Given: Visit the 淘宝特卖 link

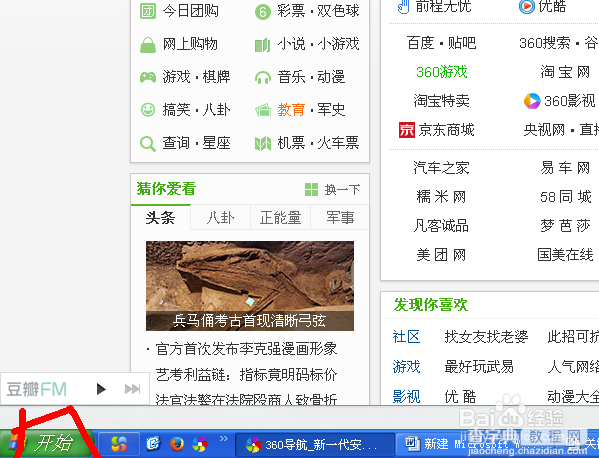Looking at the screenshot, I should [x=442, y=101].
